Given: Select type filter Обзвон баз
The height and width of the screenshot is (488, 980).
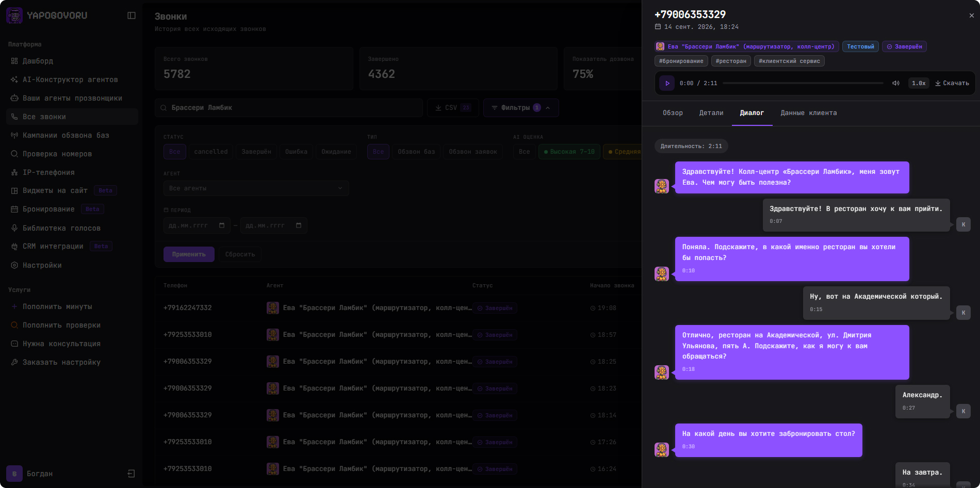Looking at the screenshot, I should pos(416,152).
